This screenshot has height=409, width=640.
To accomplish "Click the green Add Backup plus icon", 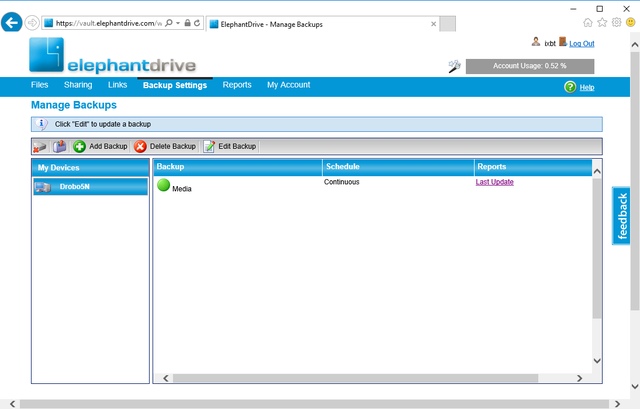I will coord(79,147).
